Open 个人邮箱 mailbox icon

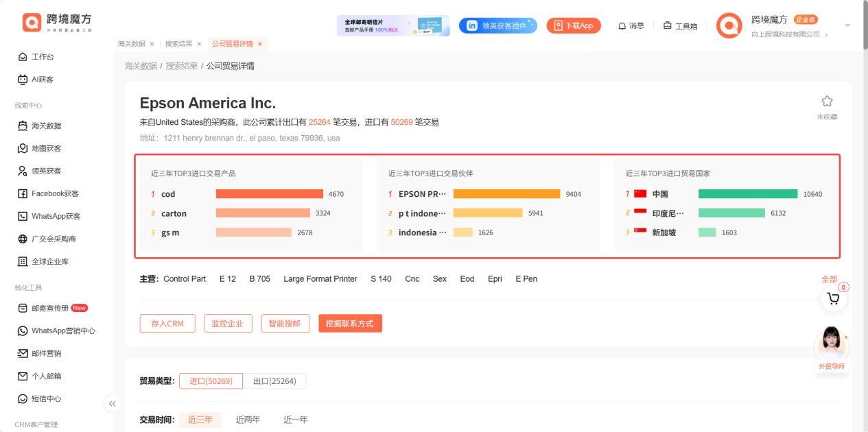[x=23, y=376]
